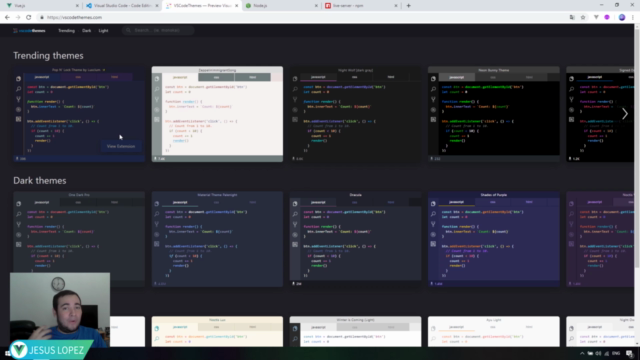640x360 pixels.
Task: Click the ENG language indicator in taskbar
Action: pyautogui.click(x=616, y=353)
